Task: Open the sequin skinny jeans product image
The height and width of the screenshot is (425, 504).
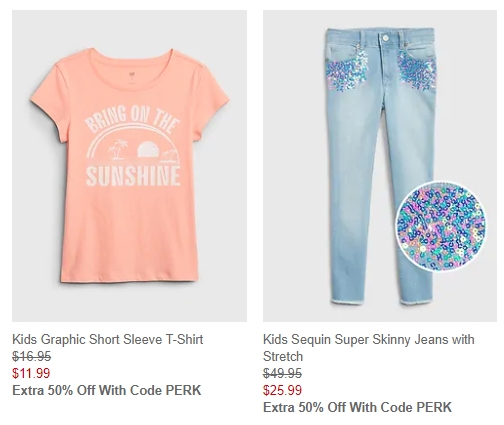Action: (x=380, y=166)
